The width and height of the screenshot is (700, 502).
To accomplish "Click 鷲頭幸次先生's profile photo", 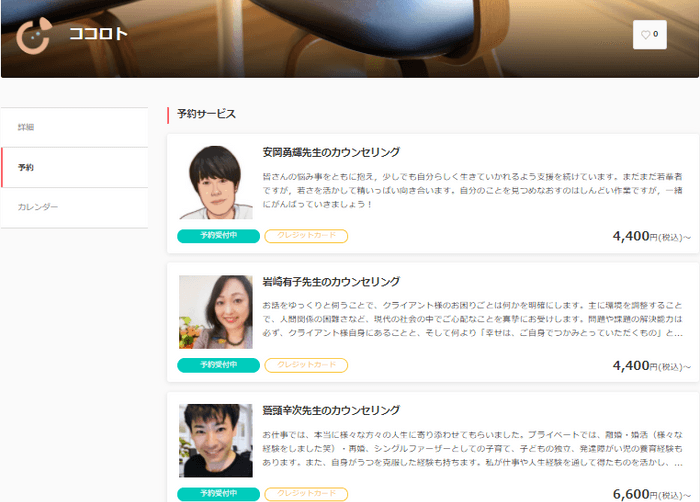I will coord(216,441).
